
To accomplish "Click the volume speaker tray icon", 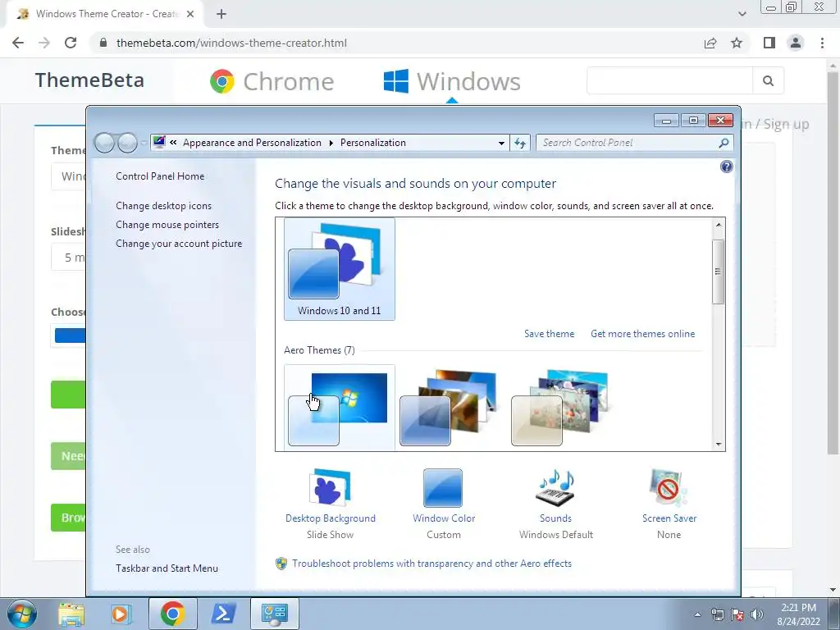I will tap(757, 614).
